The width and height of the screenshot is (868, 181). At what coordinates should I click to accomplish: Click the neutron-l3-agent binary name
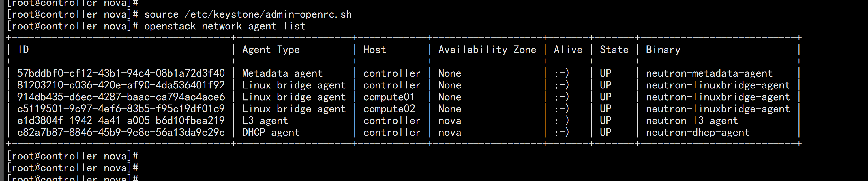click(692, 120)
